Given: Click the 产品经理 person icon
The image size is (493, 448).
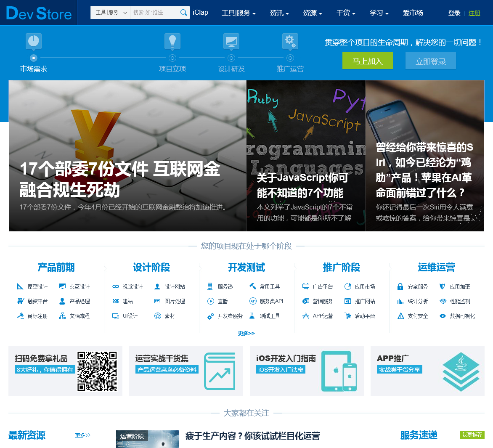Looking at the screenshot, I should pyautogui.click(x=62, y=301).
